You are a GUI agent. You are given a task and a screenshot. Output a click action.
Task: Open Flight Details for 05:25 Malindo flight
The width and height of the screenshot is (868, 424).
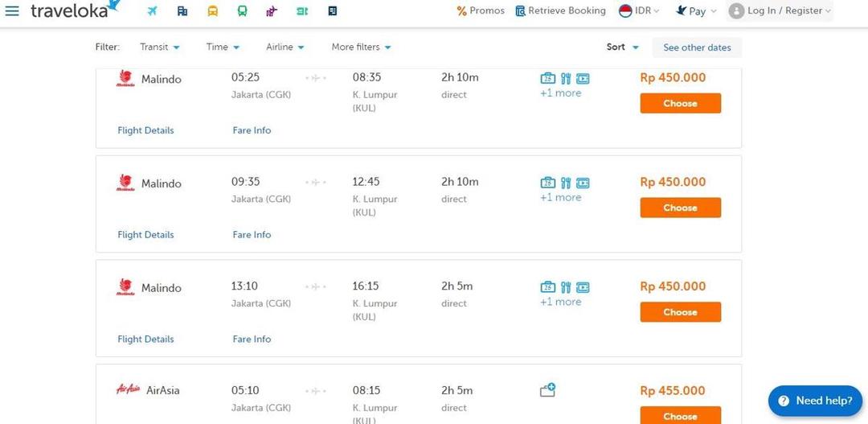(x=145, y=130)
